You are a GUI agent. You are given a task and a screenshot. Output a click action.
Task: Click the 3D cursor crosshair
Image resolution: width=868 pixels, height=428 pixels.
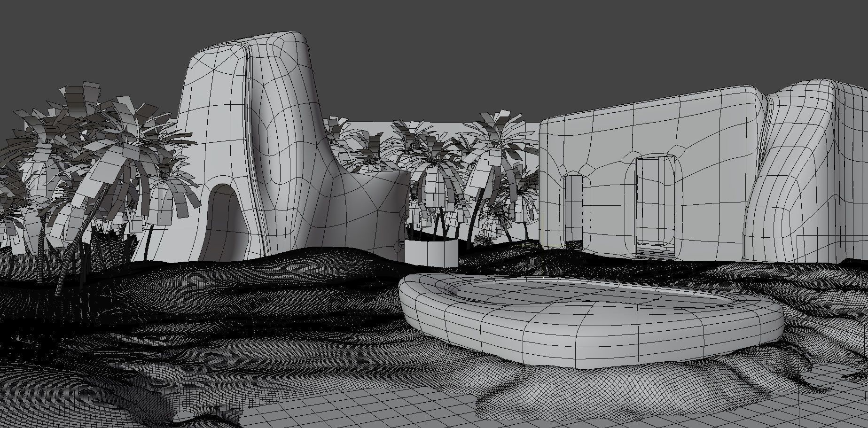[543, 245]
